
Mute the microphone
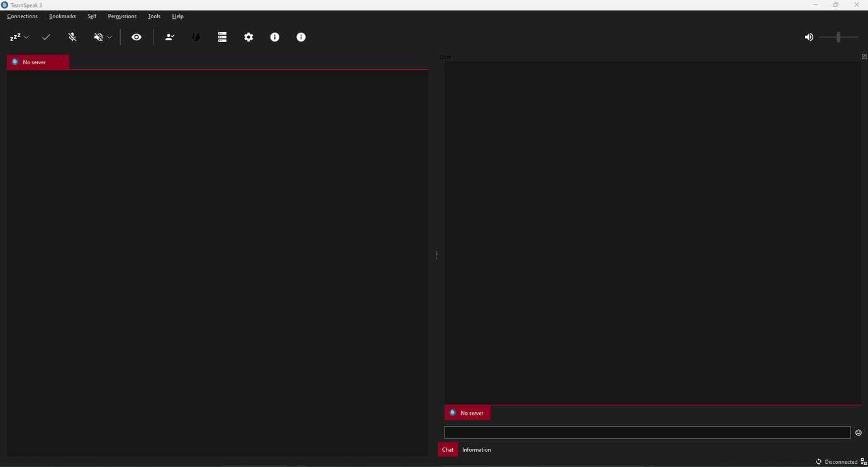click(x=72, y=37)
